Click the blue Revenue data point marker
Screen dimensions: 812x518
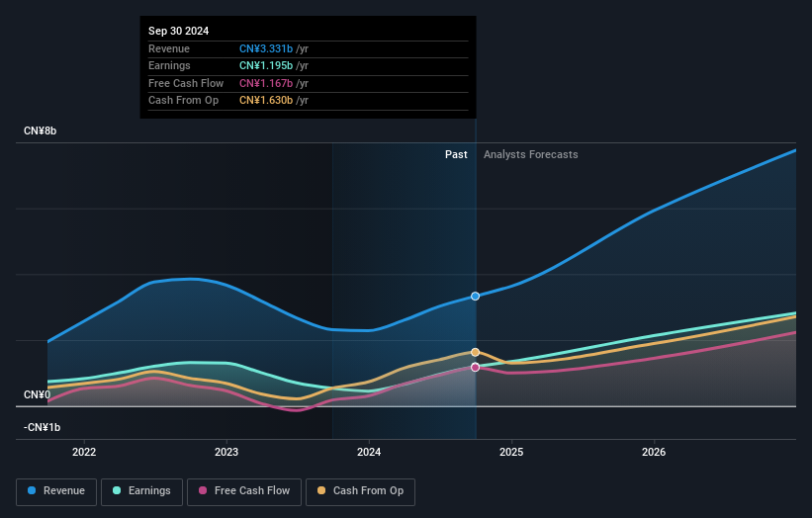point(475,296)
